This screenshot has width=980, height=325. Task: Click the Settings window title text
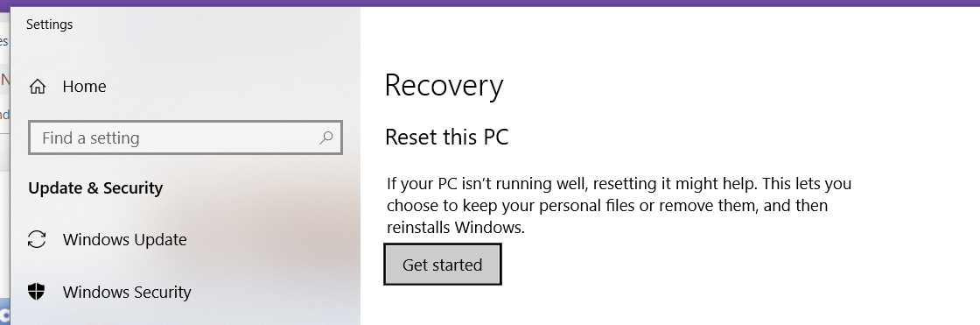coord(49,25)
